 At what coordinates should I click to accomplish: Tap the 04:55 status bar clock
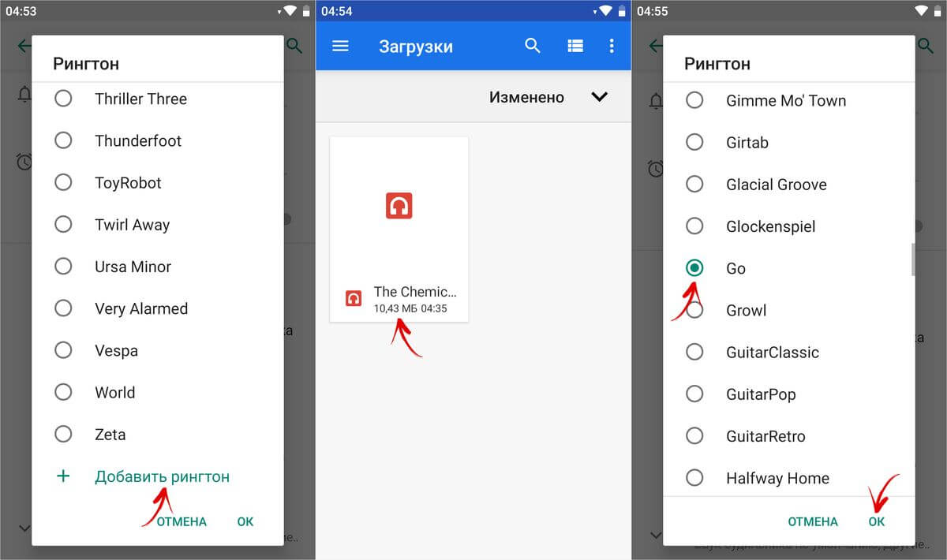(x=653, y=11)
